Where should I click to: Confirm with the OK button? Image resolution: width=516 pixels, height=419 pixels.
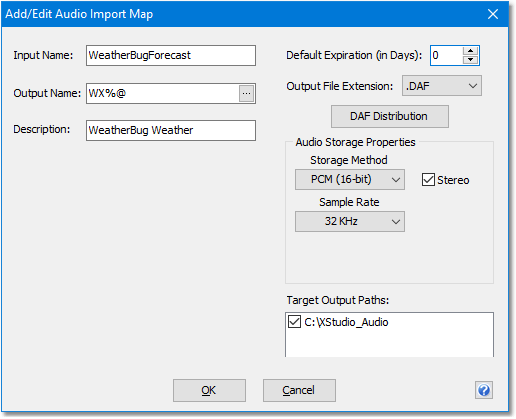[x=209, y=390]
